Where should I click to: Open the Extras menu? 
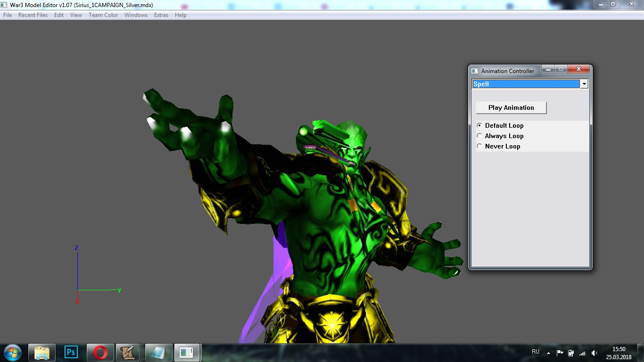(161, 15)
